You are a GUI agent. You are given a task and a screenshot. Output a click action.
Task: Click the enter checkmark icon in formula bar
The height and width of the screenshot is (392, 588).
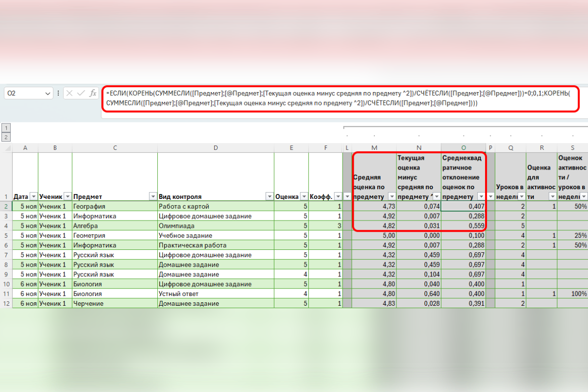click(x=81, y=93)
